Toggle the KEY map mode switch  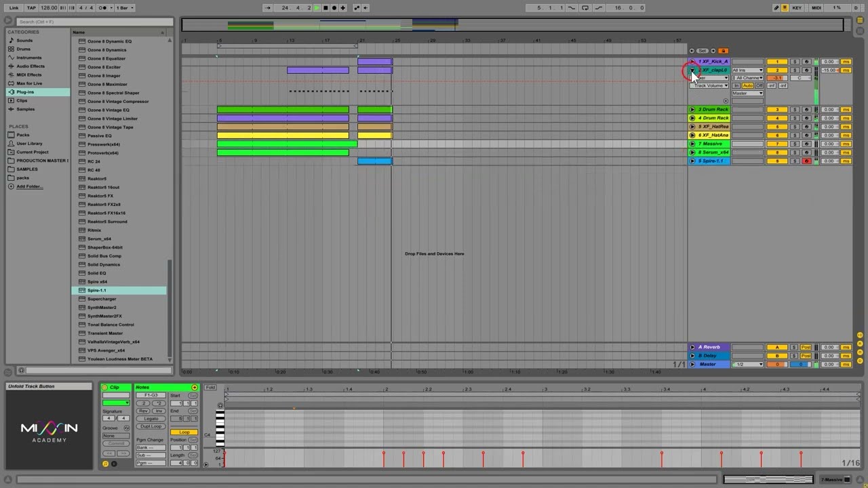coord(797,7)
